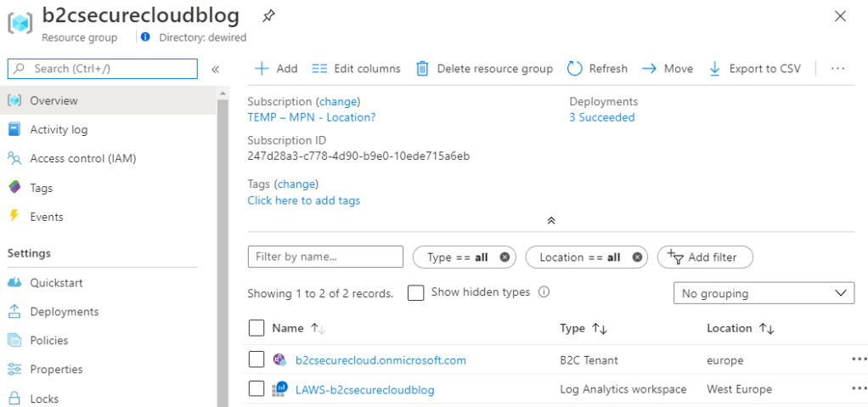This screenshot has height=407, width=868.
Task: Click the Edit columns icon
Action: [319, 69]
